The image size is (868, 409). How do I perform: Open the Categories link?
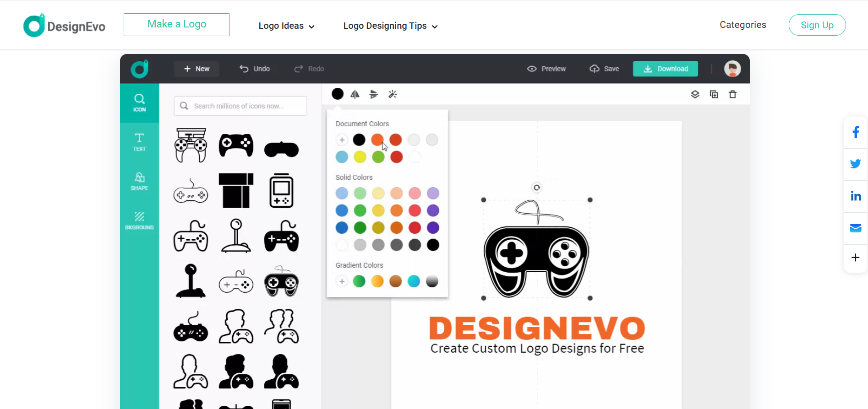(743, 25)
